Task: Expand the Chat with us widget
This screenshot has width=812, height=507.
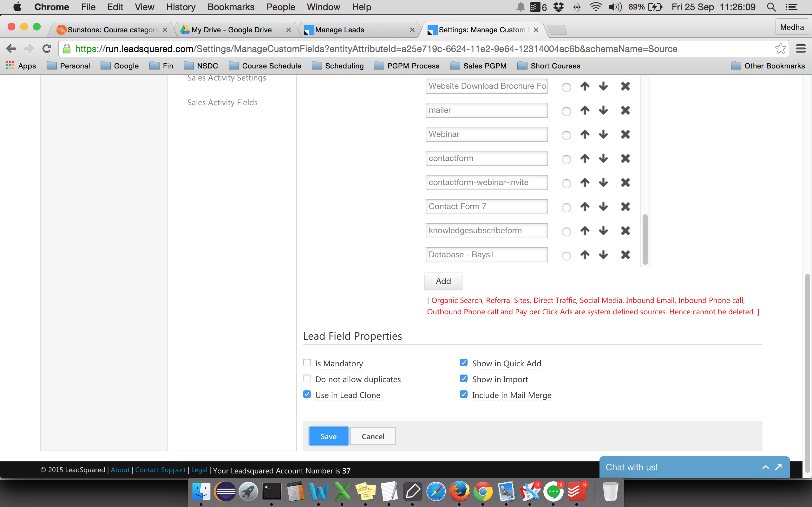Action: [x=765, y=467]
